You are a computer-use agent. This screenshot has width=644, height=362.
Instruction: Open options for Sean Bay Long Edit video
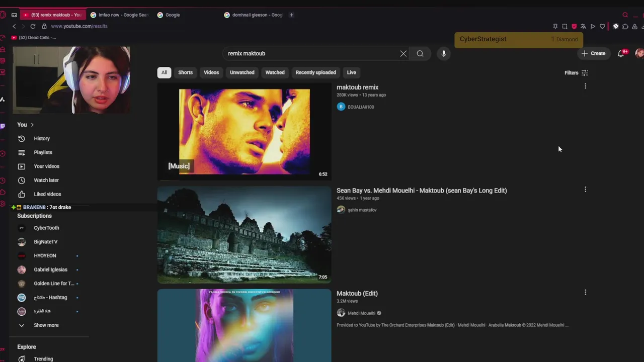585,190
